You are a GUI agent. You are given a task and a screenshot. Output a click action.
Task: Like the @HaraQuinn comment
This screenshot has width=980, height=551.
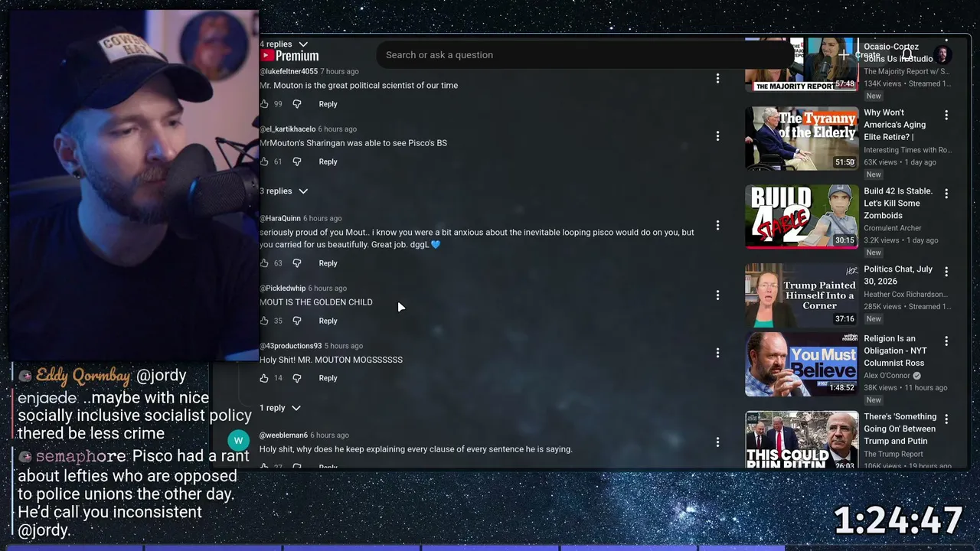point(264,263)
